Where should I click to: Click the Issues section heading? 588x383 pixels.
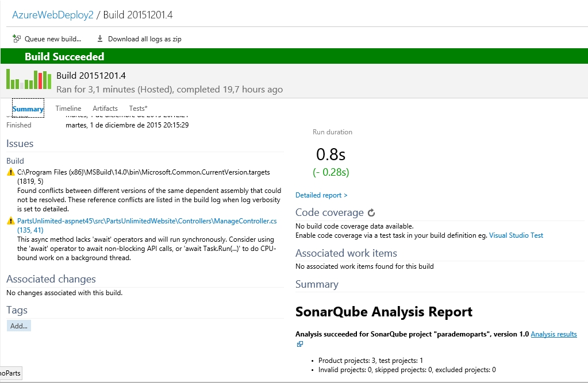point(20,144)
